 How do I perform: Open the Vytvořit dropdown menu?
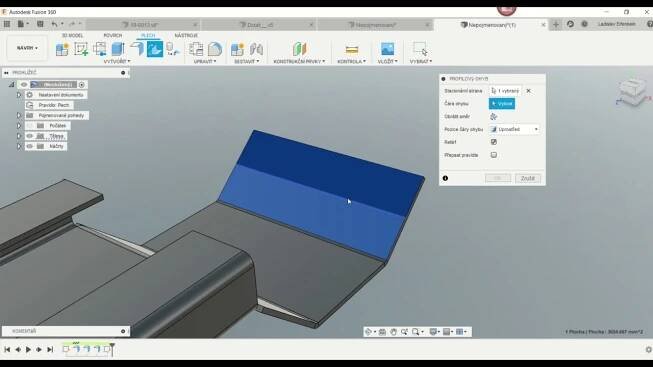(117, 61)
